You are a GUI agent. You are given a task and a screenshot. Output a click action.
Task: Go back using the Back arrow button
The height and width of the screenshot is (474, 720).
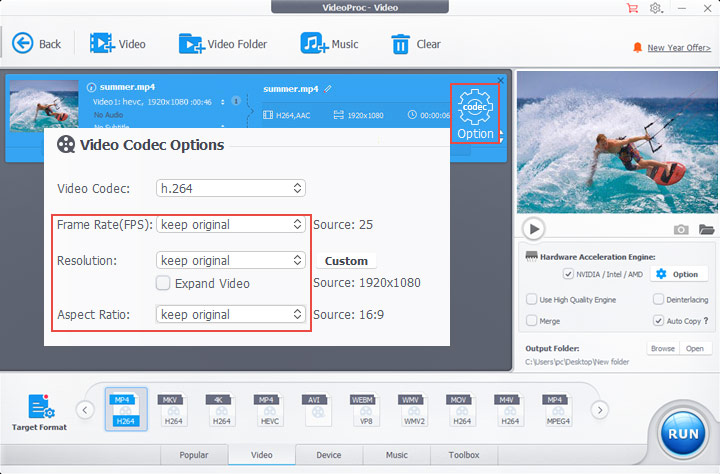36,44
